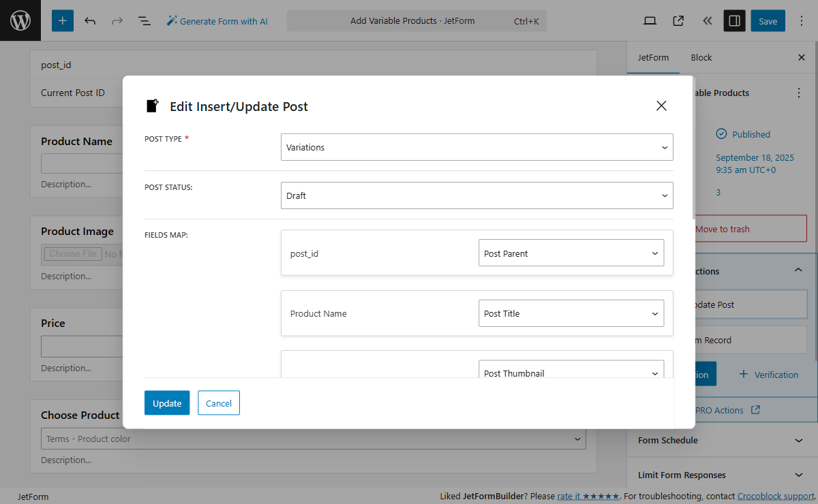Click the revisions count 3 link
Viewport: 818px width, 504px height.
pyautogui.click(x=718, y=193)
